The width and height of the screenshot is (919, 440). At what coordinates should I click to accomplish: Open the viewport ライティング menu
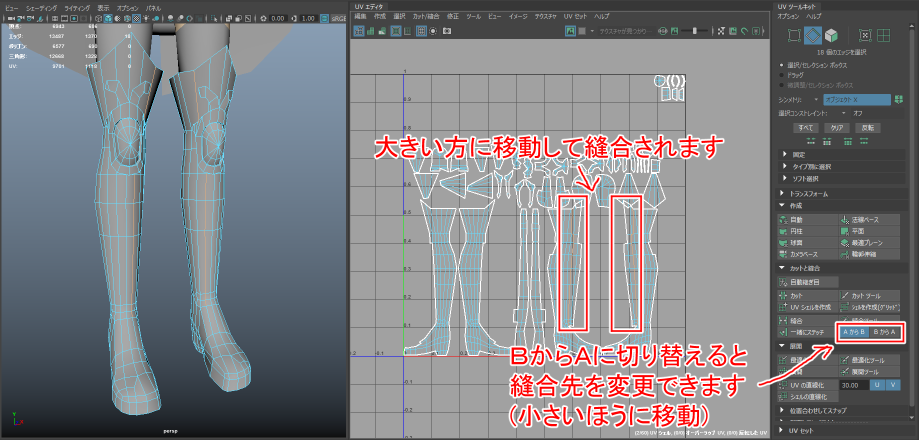coord(77,9)
